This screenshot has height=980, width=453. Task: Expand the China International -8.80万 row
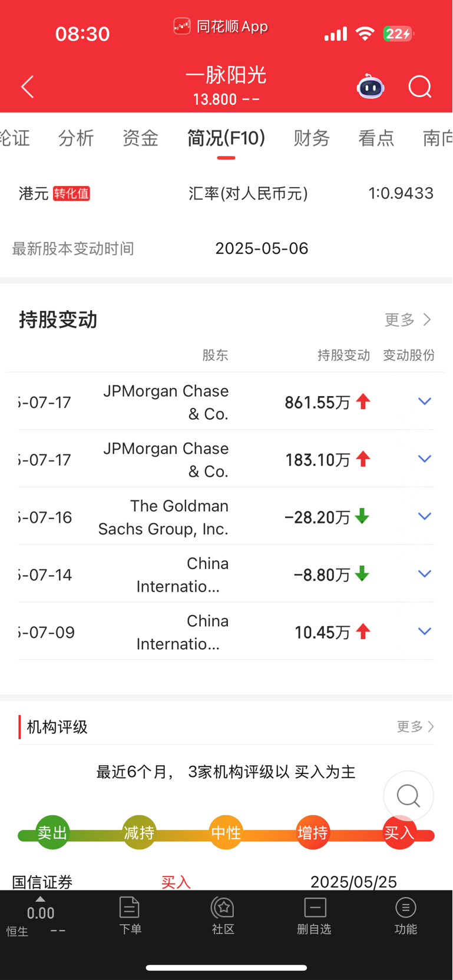425,574
